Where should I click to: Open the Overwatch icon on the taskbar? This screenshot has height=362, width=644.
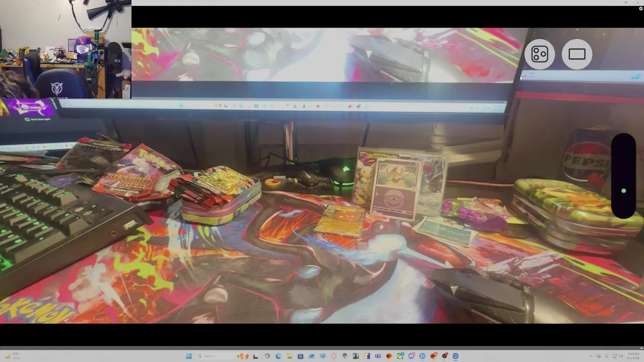[x=345, y=356]
